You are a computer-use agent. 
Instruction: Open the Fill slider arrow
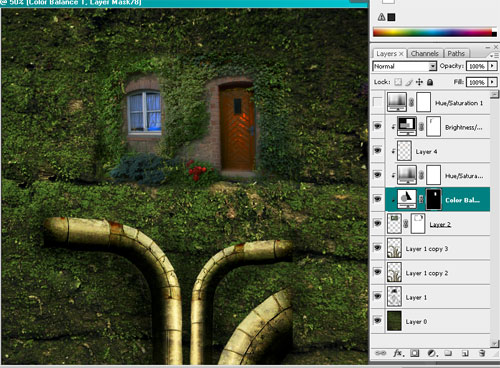tap(492, 82)
